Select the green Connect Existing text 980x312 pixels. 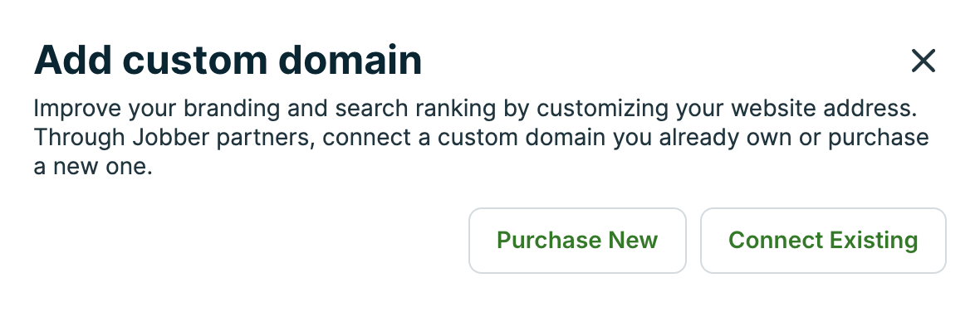(823, 241)
